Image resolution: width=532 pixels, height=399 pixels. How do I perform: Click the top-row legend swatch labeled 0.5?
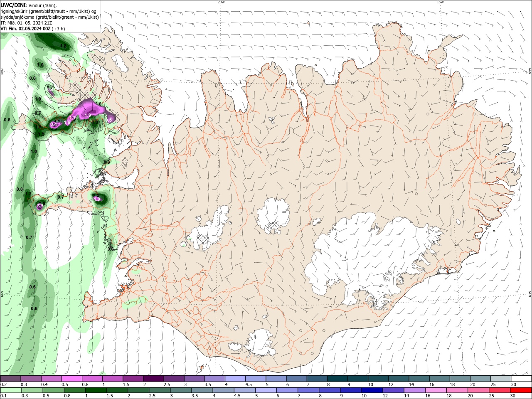click(71, 379)
